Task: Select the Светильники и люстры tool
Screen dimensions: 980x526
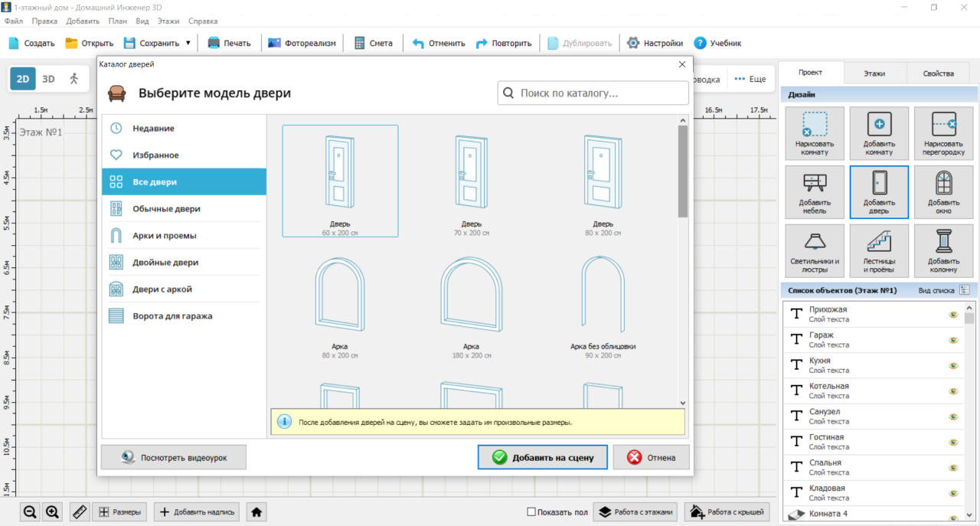Action: (815, 250)
